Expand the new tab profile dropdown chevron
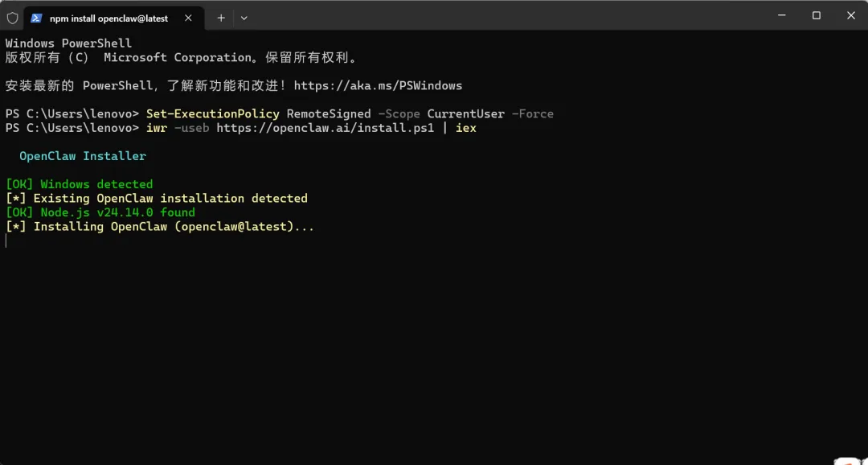The height and width of the screenshot is (465, 868). pos(244,18)
